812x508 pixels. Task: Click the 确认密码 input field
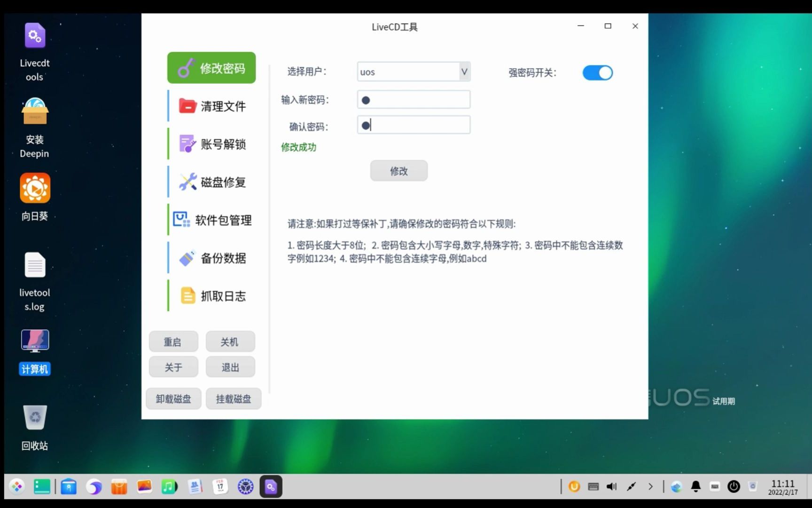[x=413, y=125]
